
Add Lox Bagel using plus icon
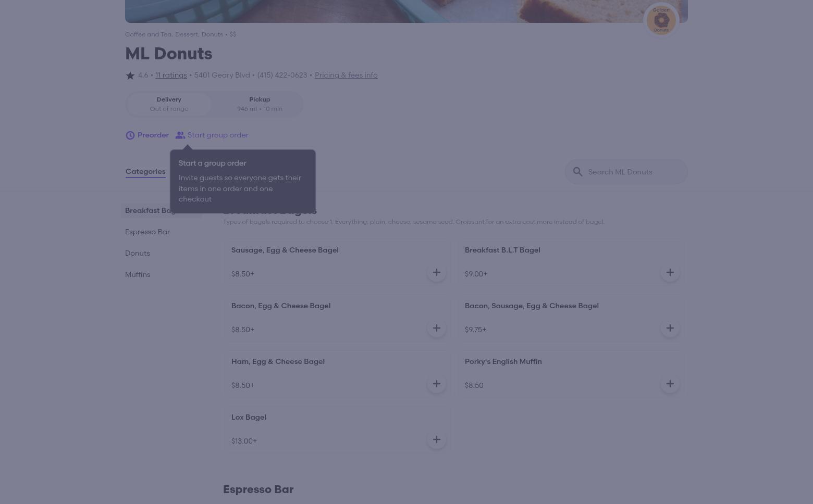click(x=437, y=439)
